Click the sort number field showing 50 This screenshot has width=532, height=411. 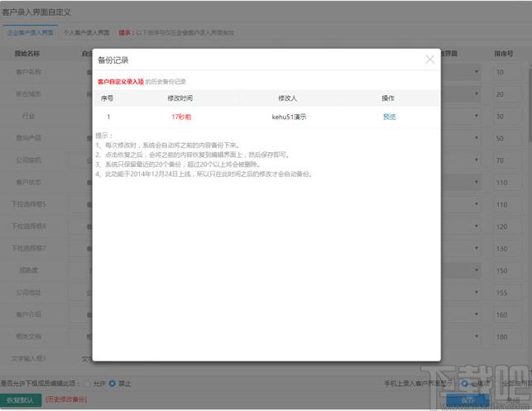coord(506,138)
